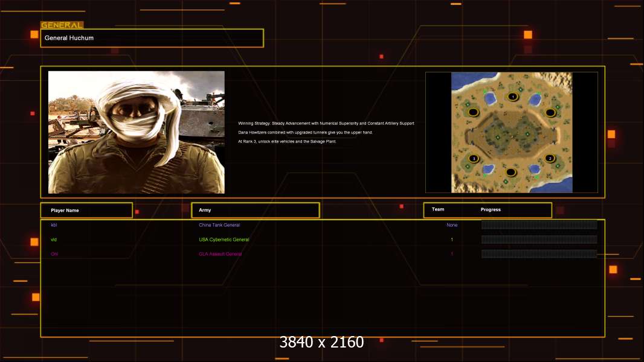Click team value 1 in GLA Assault General row

pyautogui.click(x=452, y=254)
